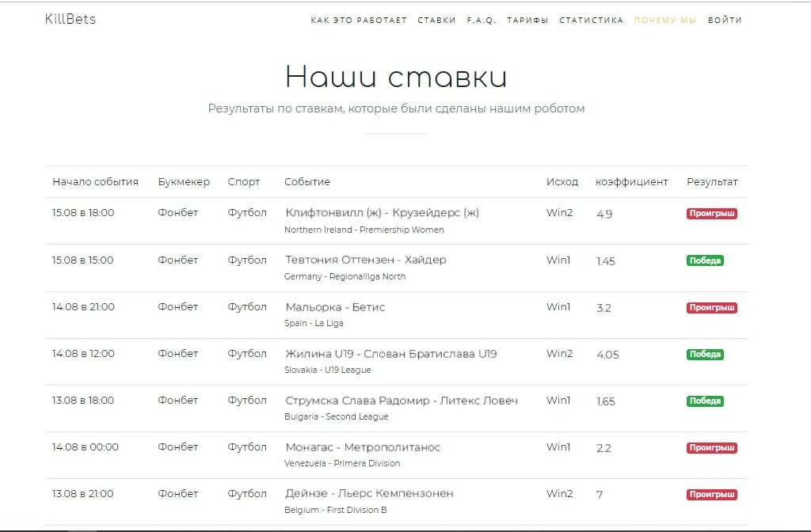Click the 'Дейнзе - Льерс Кемпензонен' event
The height and width of the screenshot is (532, 811).
[x=369, y=494]
